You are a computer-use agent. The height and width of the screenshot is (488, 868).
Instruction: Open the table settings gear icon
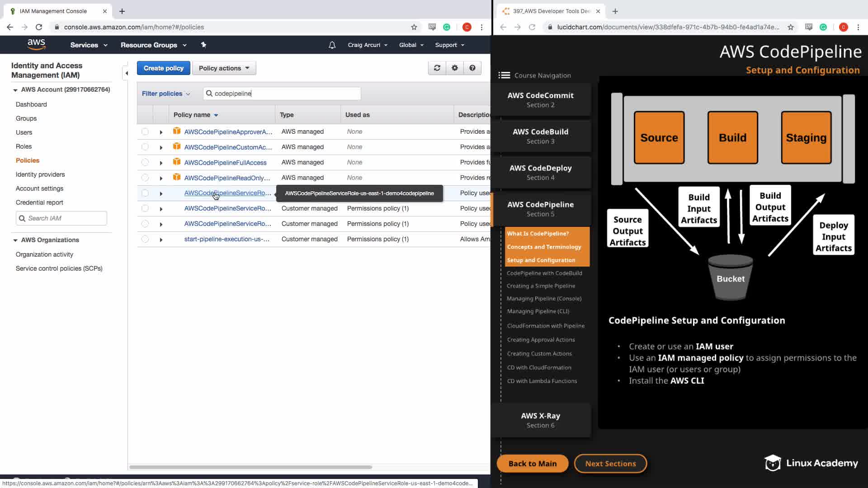click(454, 68)
